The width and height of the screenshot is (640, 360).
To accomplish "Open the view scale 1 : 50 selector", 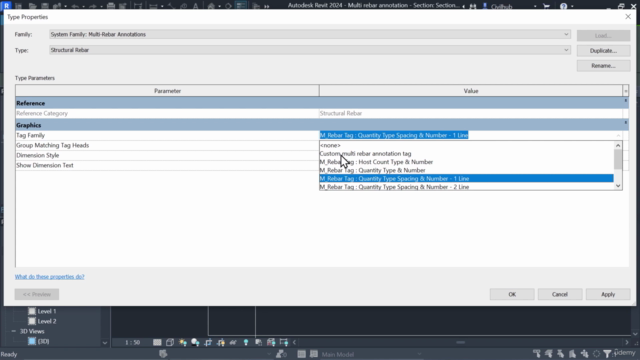I will (x=133, y=342).
